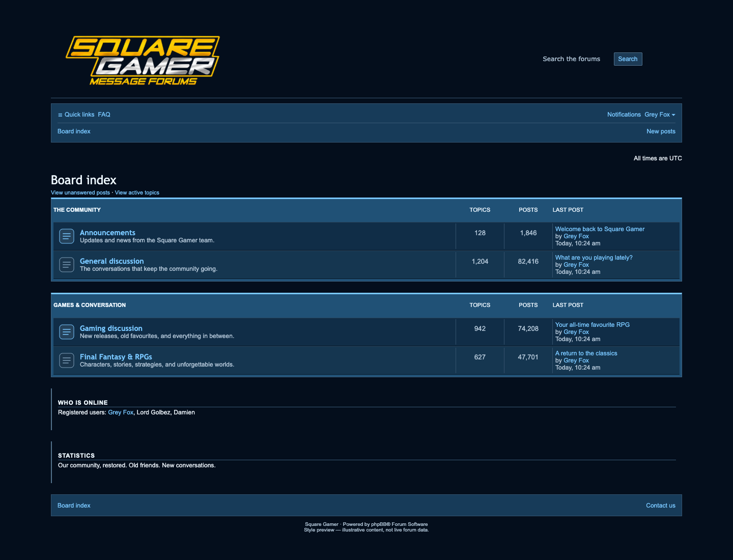The width and height of the screenshot is (733, 560).
Task: Open the General discussion forum
Action: tap(111, 261)
